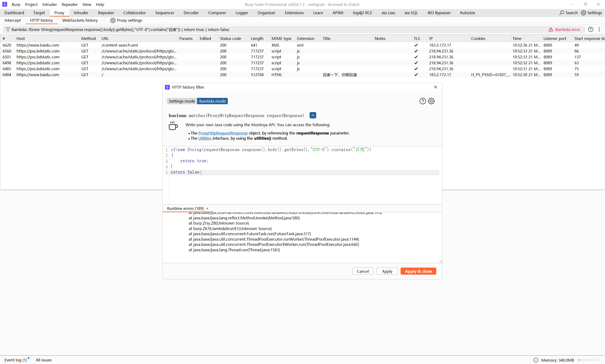Open the Autorize tab

[467, 13]
